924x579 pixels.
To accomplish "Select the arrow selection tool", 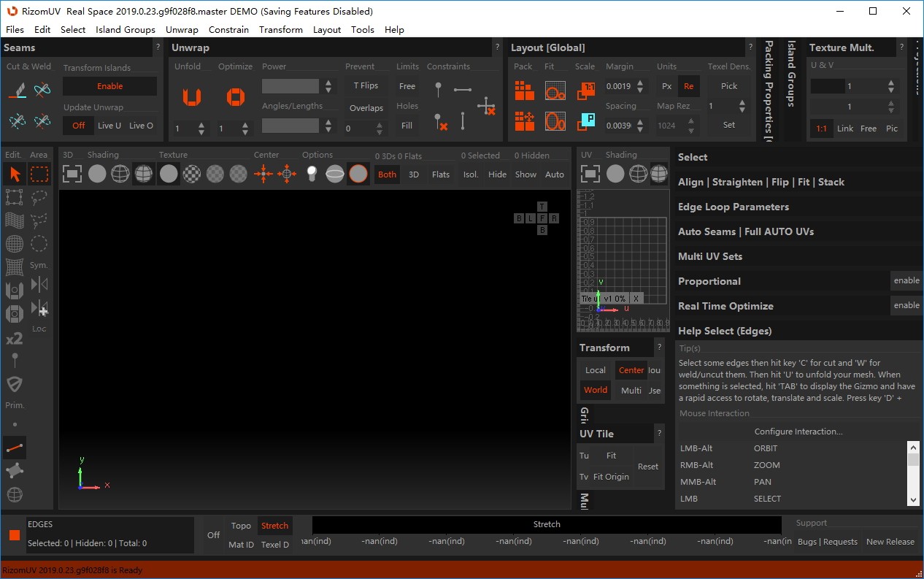I will point(15,174).
